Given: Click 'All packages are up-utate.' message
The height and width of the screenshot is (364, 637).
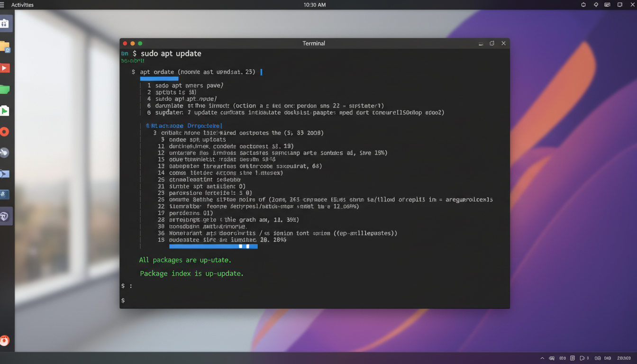Looking at the screenshot, I should (x=185, y=260).
